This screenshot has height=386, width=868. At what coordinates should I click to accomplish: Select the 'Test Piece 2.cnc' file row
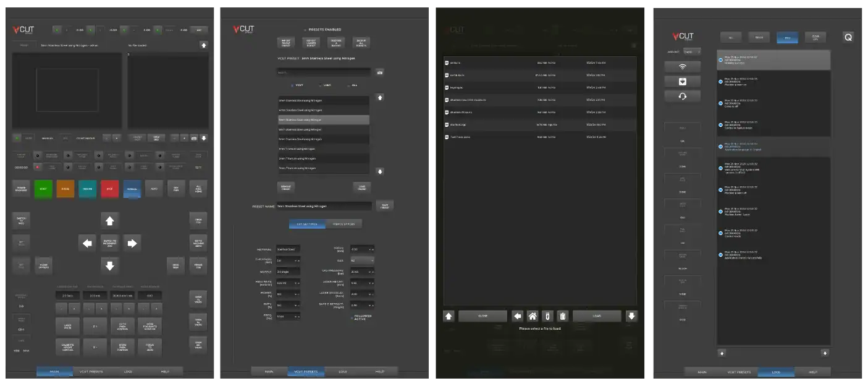pyautogui.click(x=540, y=136)
